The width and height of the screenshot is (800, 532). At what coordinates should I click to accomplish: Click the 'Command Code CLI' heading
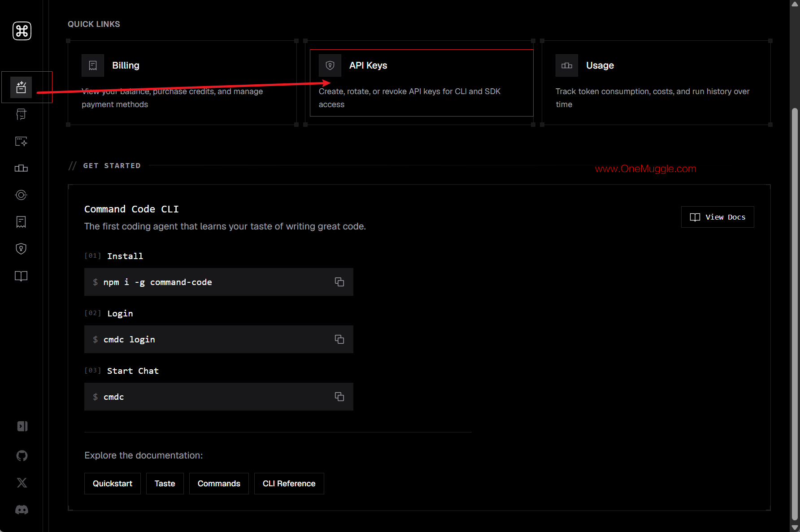pos(131,209)
